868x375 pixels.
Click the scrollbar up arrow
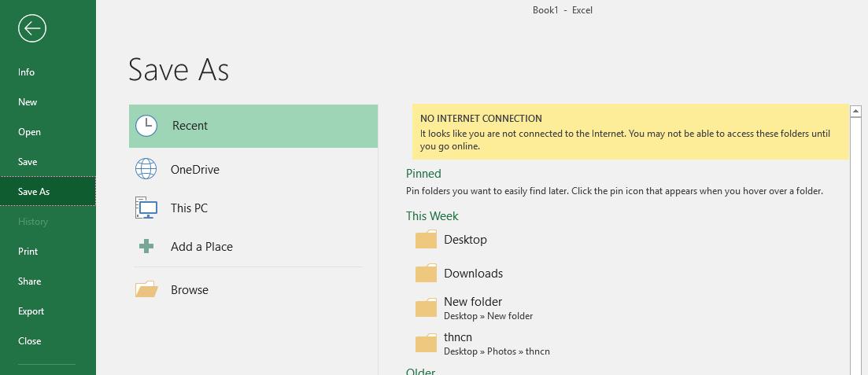856,111
